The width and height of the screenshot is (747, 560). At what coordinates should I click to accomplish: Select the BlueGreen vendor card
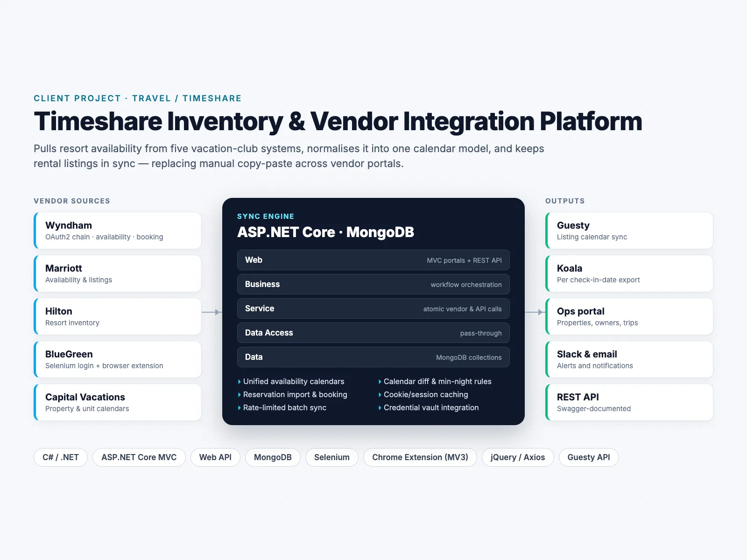pyautogui.click(x=118, y=359)
